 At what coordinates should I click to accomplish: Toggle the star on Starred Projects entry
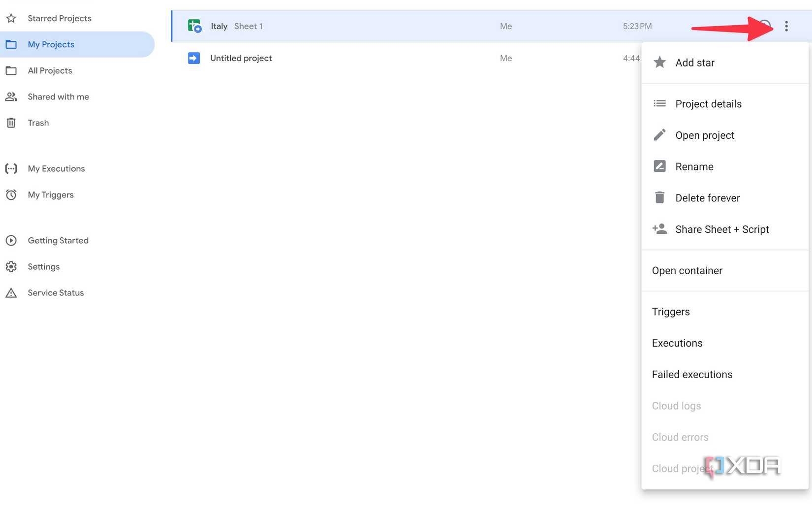coord(11,18)
